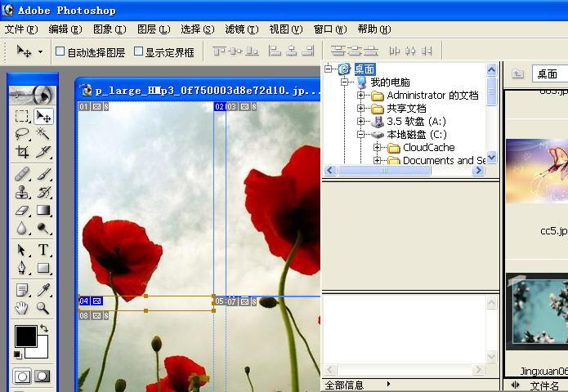This screenshot has height=392, width=568.
Task: Open the 窗口 menu
Action: [330, 29]
